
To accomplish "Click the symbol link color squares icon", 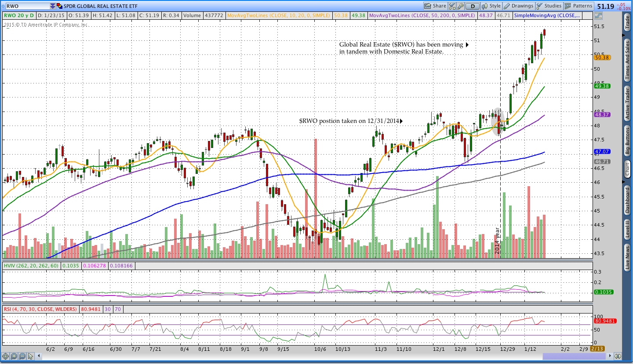I will [x=59, y=6].
